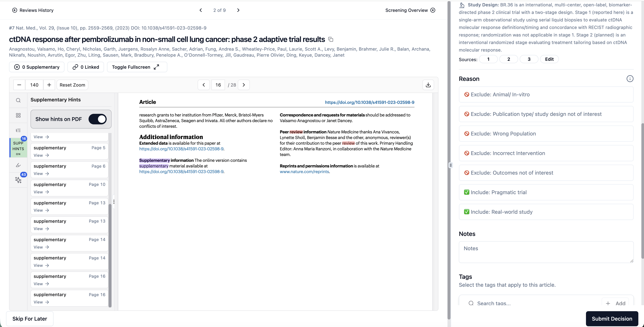Open source 2 reference
The image size is (644, 327).
(x=509, y=59)
